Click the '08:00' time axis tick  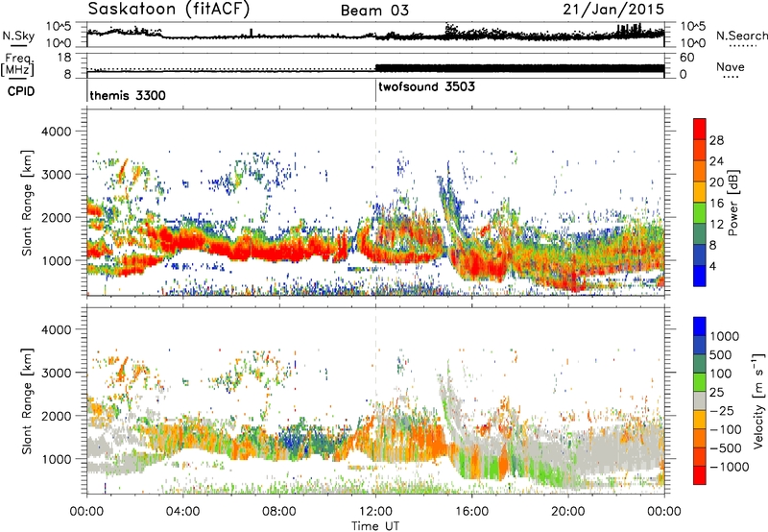tap(279, 512)
